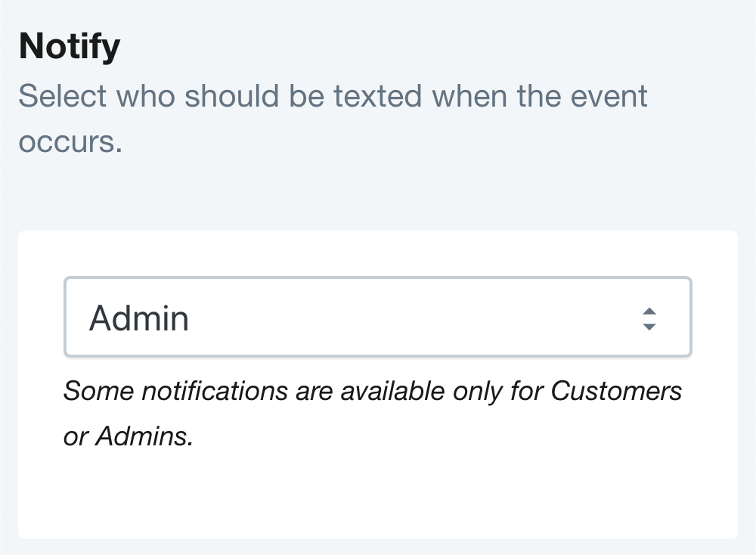Click 'Admins.' in the italic hint
The image size is (756, 555).
pyautogui.click(x=144, y=437)
